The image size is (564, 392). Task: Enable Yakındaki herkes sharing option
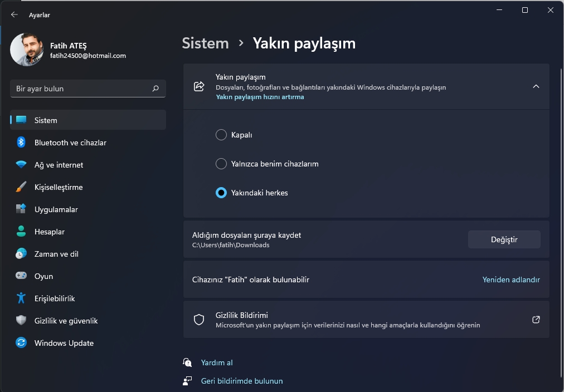click(x=221, y=193)
